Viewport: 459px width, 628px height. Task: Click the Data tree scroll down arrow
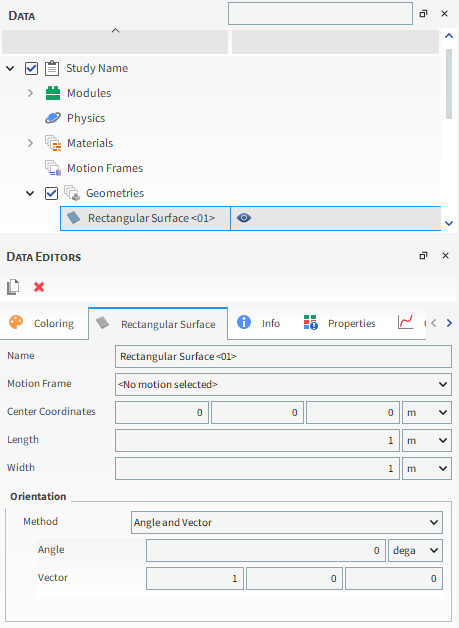tap(449, 223)
